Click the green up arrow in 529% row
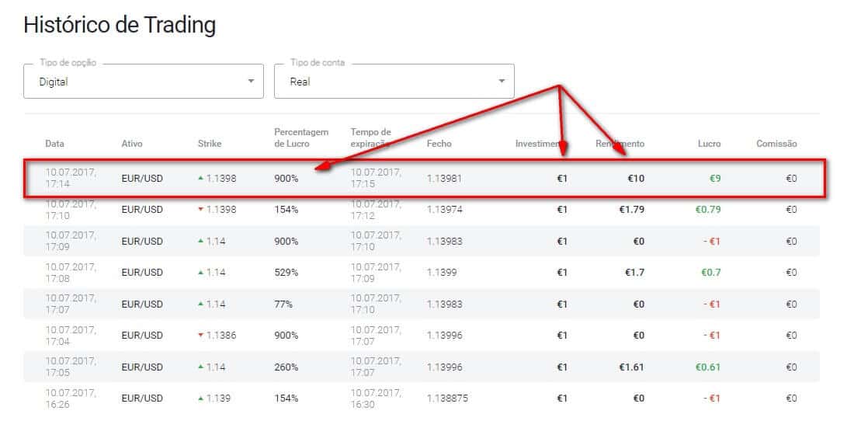Image resolution: width=868 pixels, height=442 pixels. pyautogui.click(x=201, y=273)
